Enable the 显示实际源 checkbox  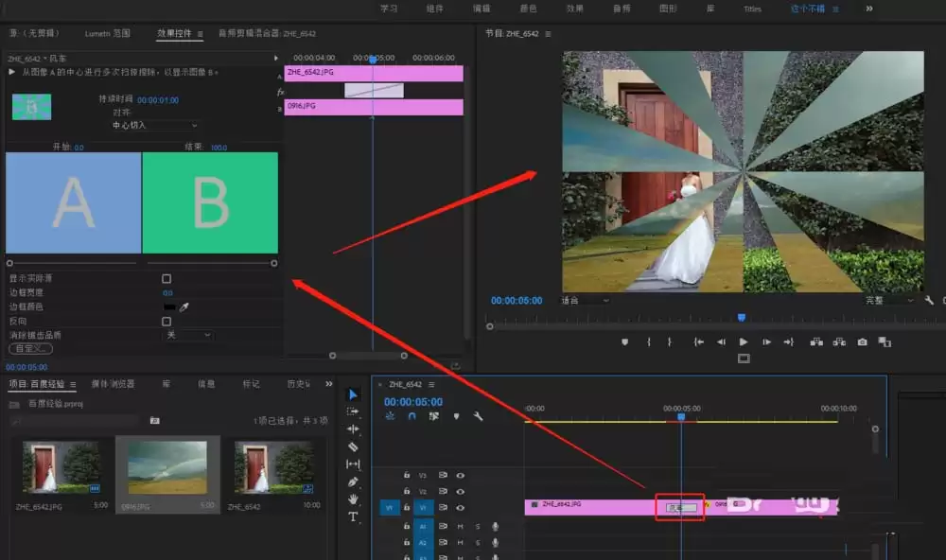click(x=166, y=279)
